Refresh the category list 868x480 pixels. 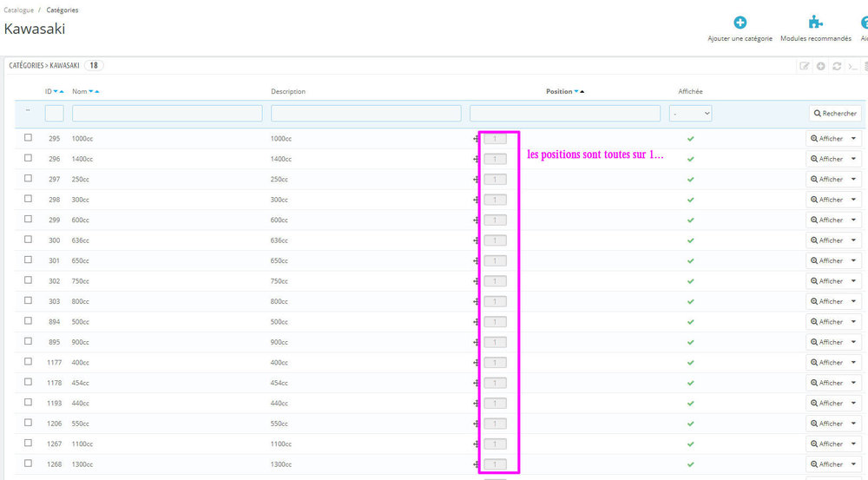[x=837, y=66]
